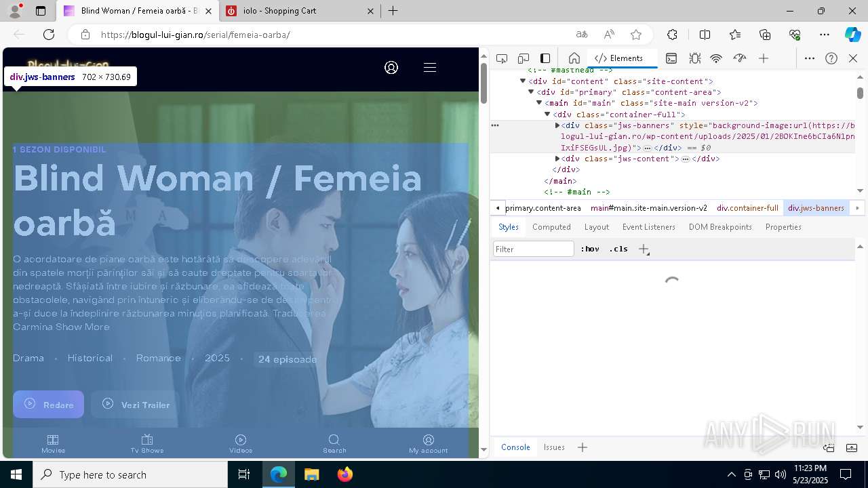The image size is (868, 488).
Task: Collapse the div#primary content-area node
Action: (x=531, y=92)
